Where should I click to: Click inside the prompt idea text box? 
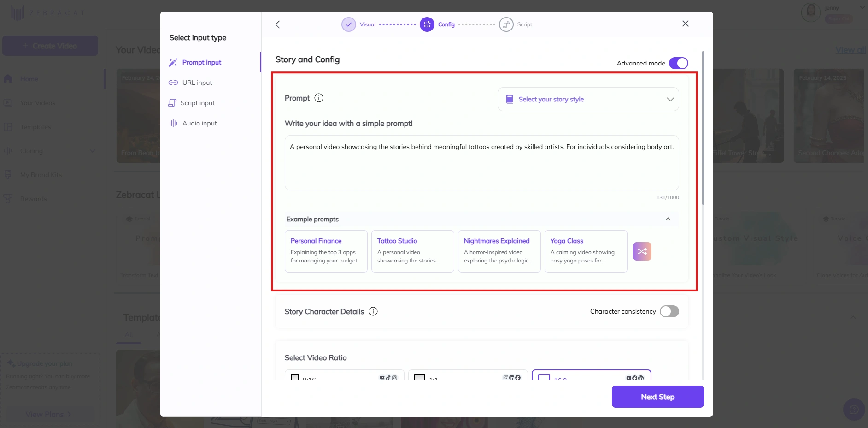pos(482,163)
